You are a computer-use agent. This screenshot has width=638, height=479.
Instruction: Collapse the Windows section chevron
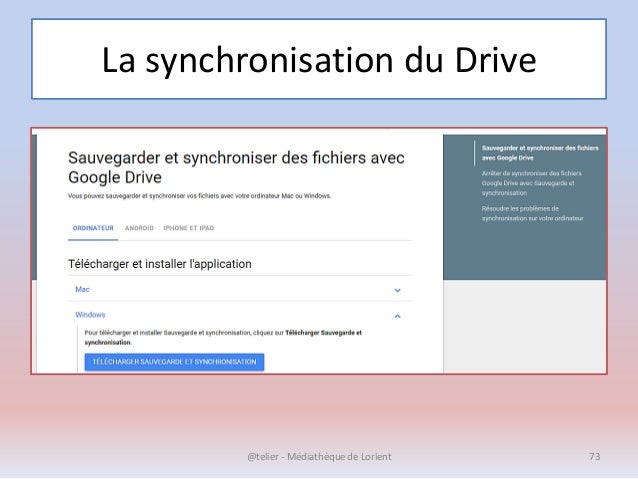(x=398, y=316)
